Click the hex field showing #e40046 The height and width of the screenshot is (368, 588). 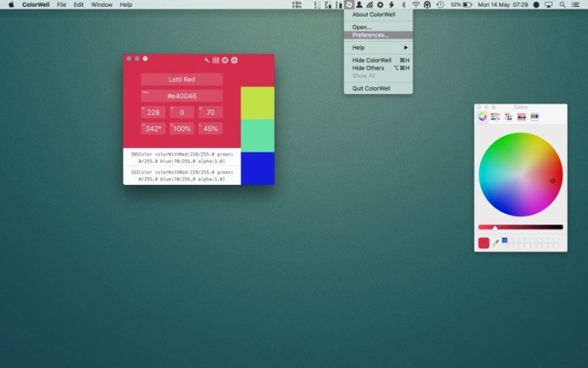pyautogui.click(x=182, y=96)
